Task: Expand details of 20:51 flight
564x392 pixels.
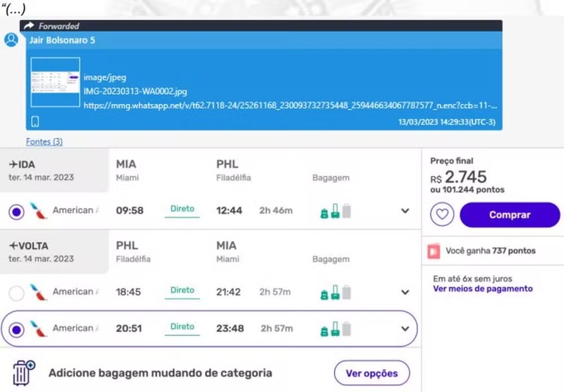Action: (404, 329)
